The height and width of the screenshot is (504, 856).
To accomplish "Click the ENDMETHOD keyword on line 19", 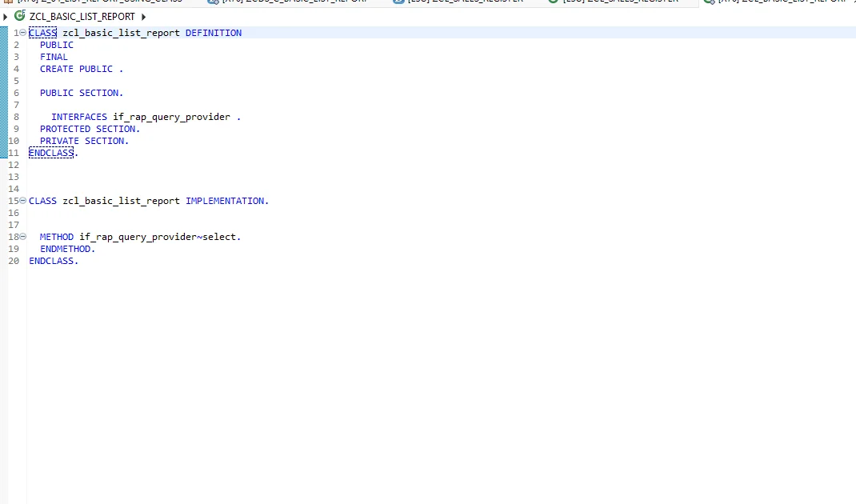I will coord(66,249).
